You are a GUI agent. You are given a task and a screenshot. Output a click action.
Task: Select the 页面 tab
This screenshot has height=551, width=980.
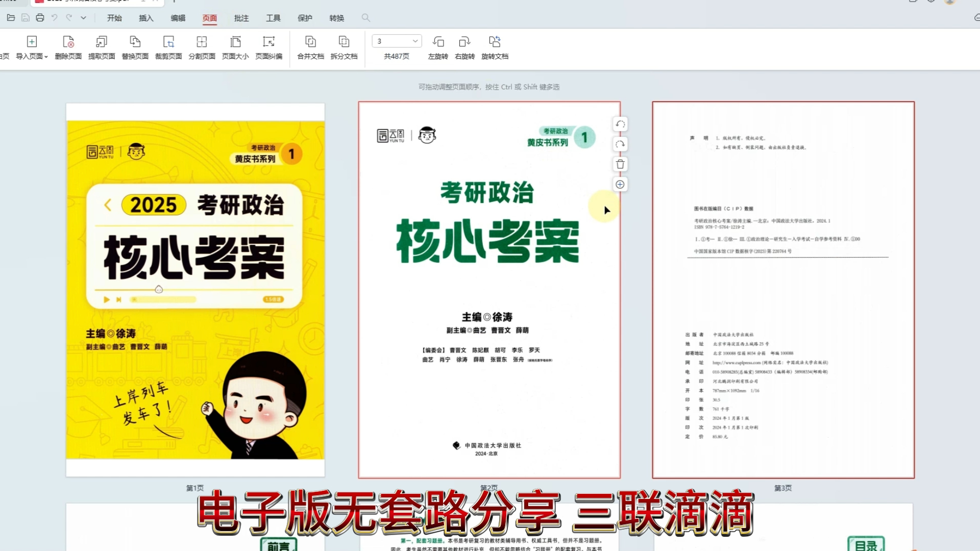(209, 18)
